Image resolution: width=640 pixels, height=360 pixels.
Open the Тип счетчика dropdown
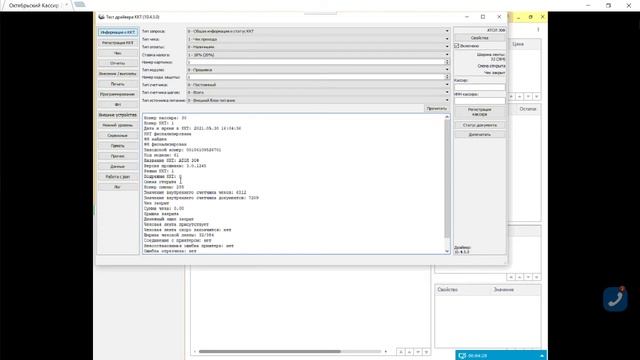coord(318,85)
